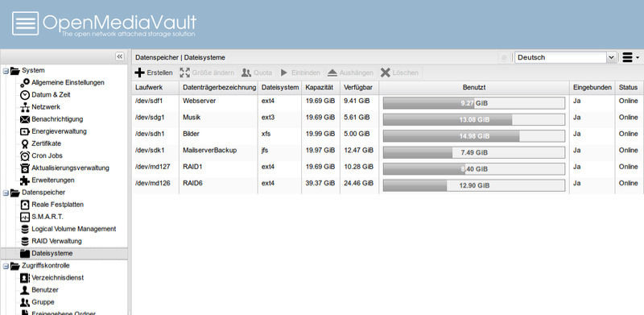The width and height of the screenshot is (644, 315).
Task: Select the /dev/sdg1 row
Action: 388,120
